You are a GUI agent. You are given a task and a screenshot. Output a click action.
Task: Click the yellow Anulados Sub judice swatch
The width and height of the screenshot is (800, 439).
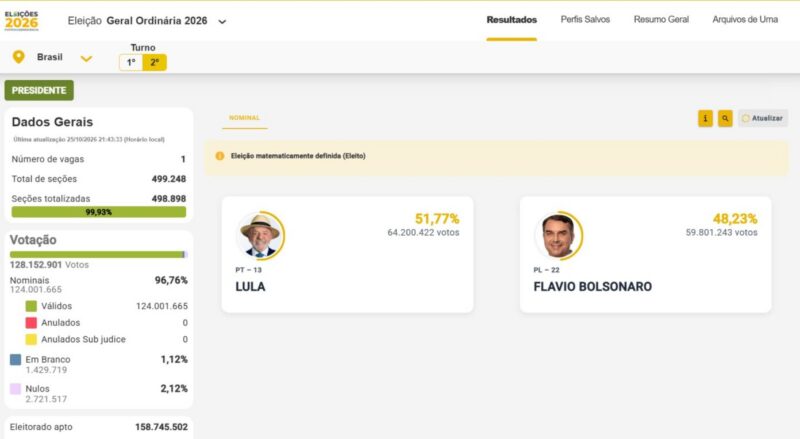tap(31, 339)
